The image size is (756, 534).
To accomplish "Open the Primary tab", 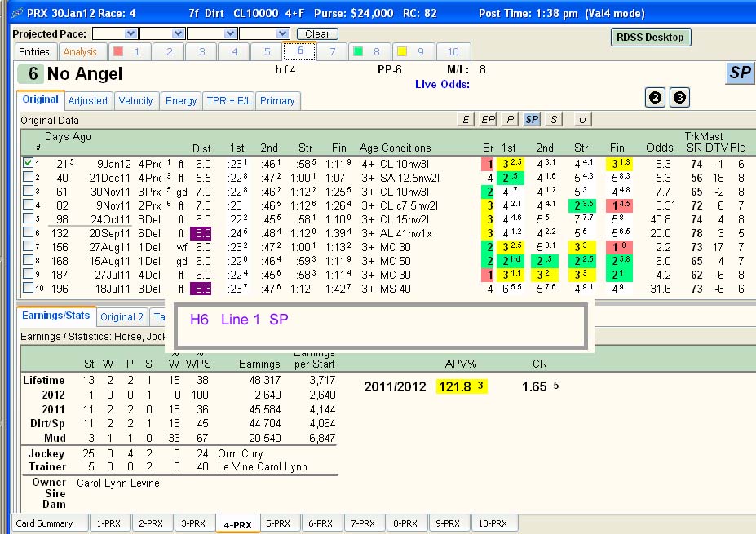I will point(278,101).
